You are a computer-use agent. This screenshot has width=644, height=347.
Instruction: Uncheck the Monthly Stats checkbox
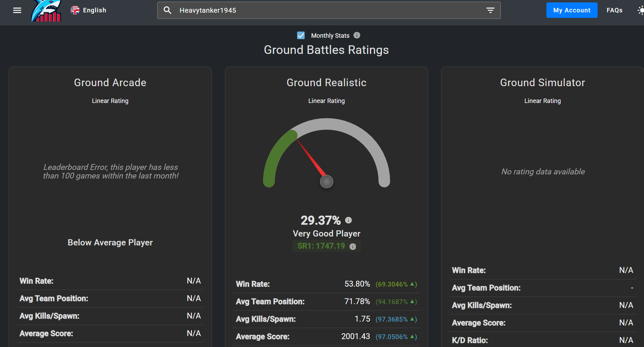(x=301, y=35)
